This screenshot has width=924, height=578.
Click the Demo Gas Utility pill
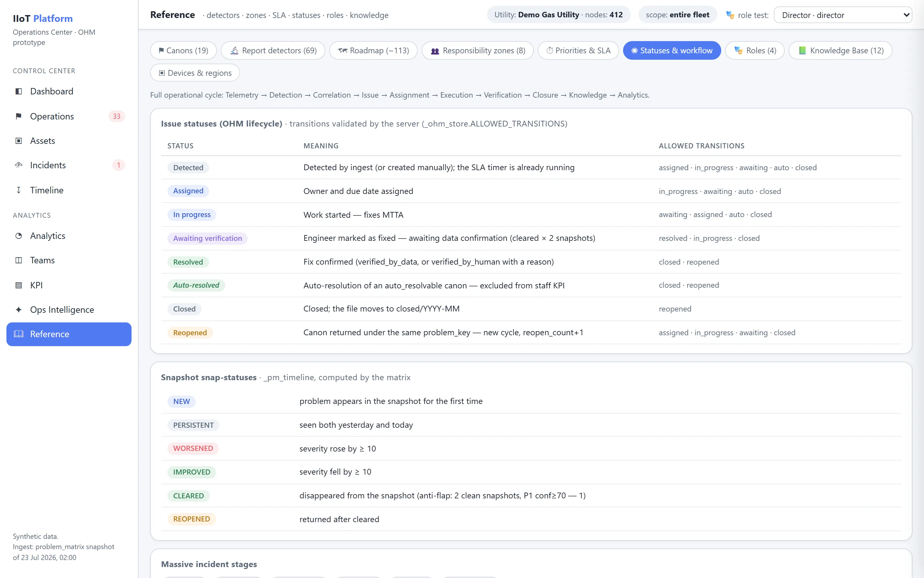[558, 15]
